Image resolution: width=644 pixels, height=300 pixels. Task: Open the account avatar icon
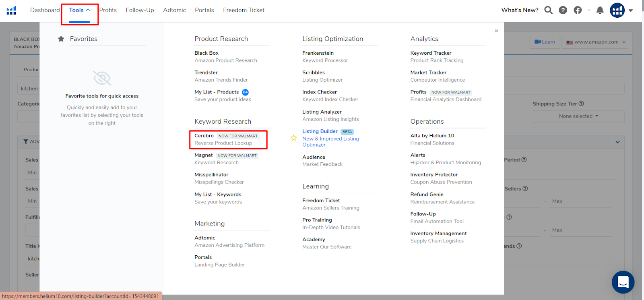(x=617, y=10)
